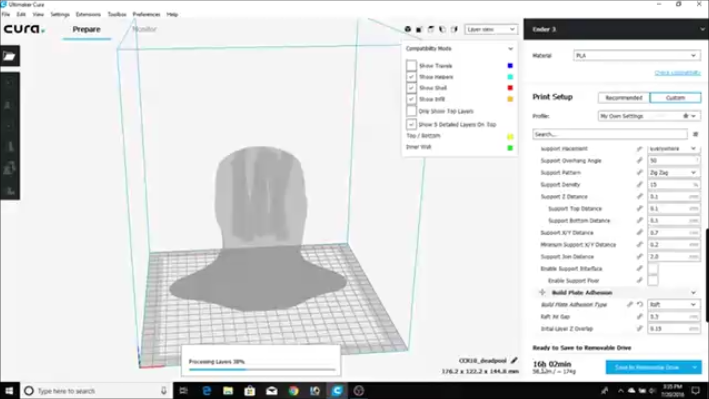This screenshot has width=709, height=399.
Task: Open Chrome from taskbar
Action: click(x=293, y=390)
